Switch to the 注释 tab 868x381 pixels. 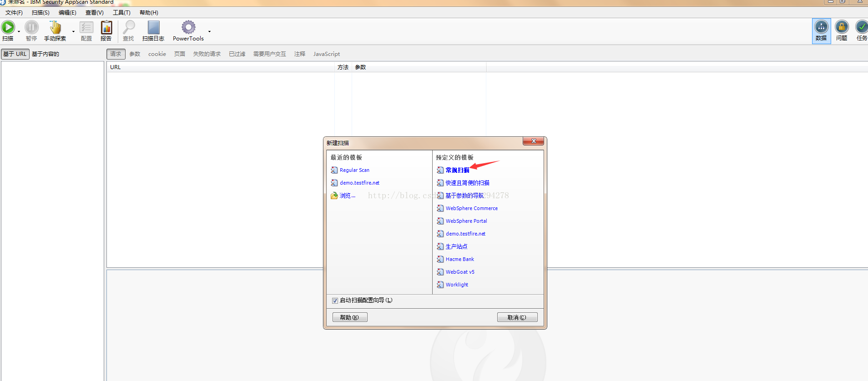pyautogui.click(x=300, y=54)
